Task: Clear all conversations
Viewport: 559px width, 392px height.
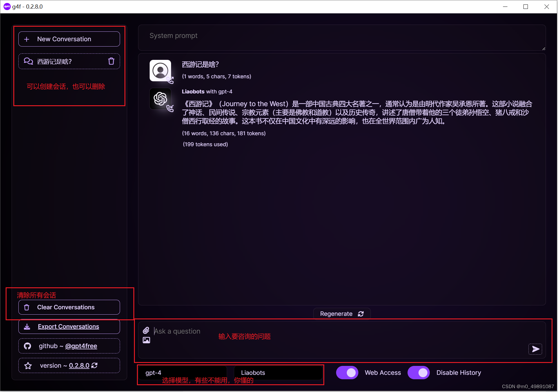Action: [x=69, y=307]
